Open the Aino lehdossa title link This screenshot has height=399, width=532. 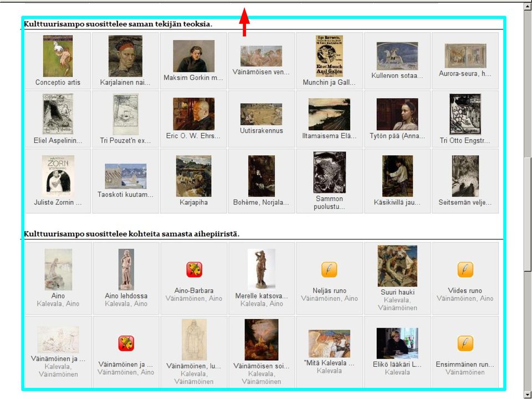[x=126, y=296]
